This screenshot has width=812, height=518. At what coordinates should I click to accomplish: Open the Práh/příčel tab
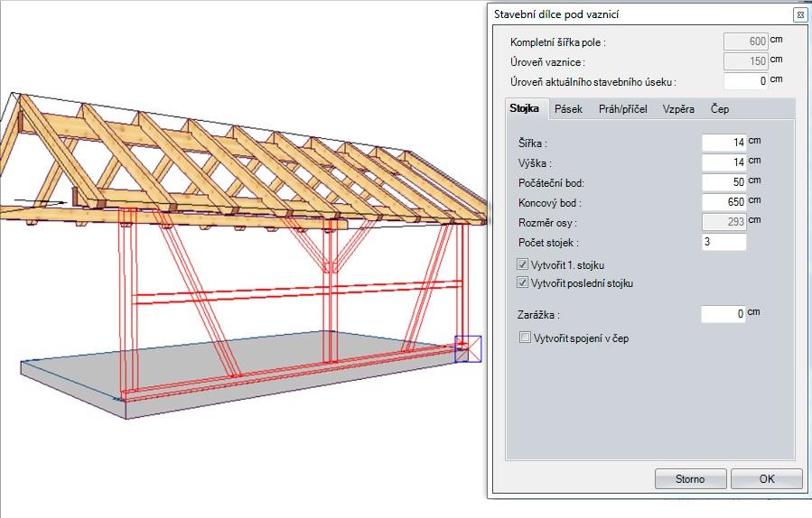pos(622,109)
